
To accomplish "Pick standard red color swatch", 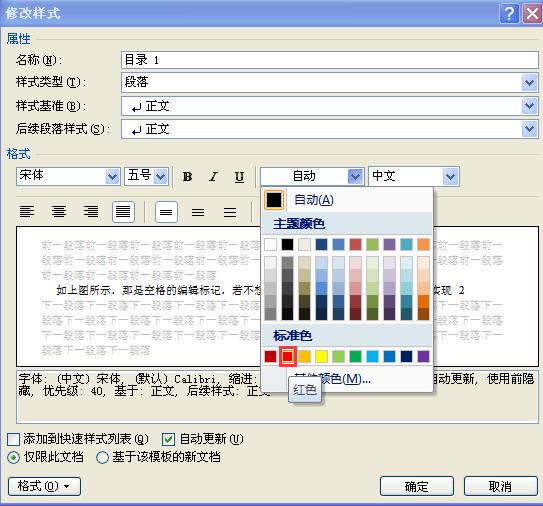I will click(288, 356).
